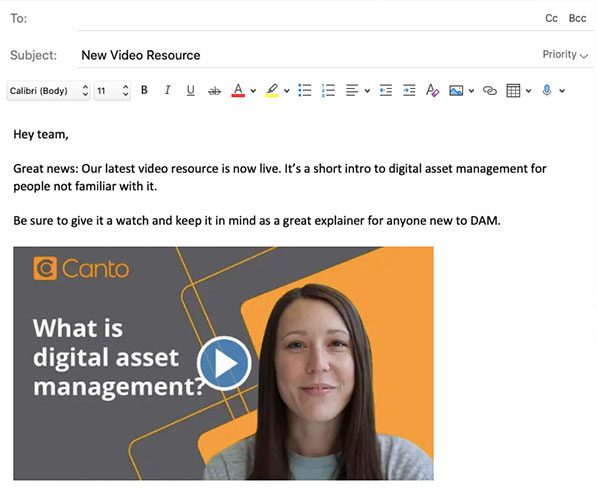Play the digital asset management video
Screen dimensions: 597x490
(x=224, y=364)
